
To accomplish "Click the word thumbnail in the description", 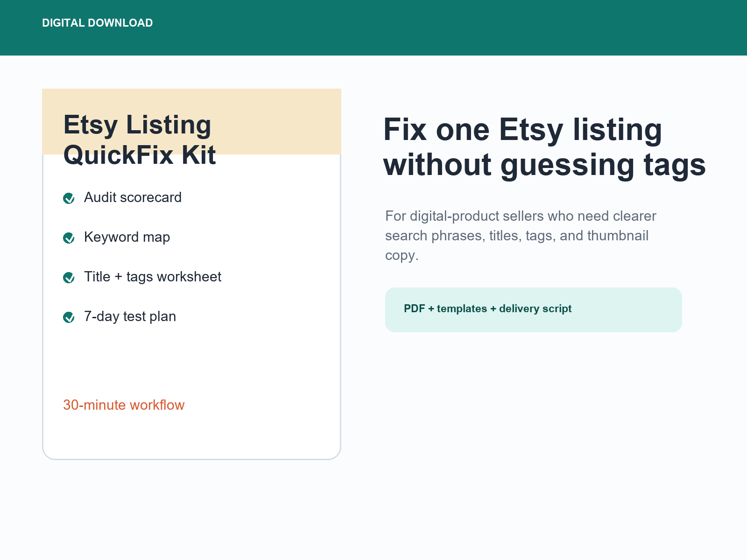I will point(618,236).
